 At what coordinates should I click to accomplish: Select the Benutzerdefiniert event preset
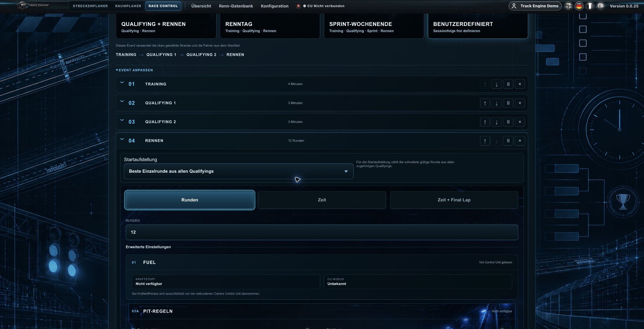click(x=478, y=26)
